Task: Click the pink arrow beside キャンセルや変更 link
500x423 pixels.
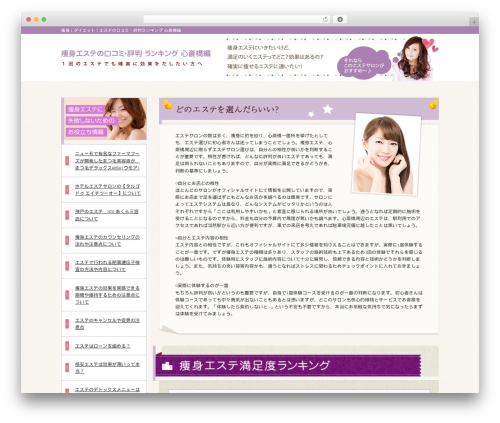Action: click(67, 324)
